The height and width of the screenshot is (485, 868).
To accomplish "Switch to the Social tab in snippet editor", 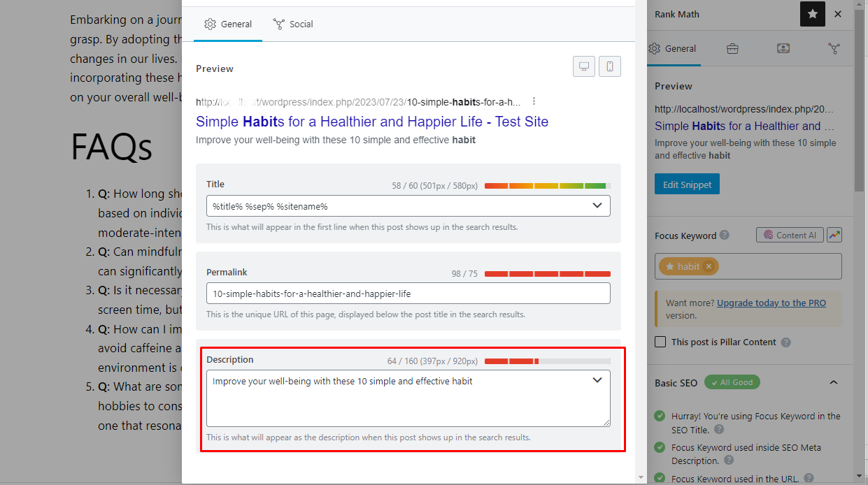I will tap(293, 24).
